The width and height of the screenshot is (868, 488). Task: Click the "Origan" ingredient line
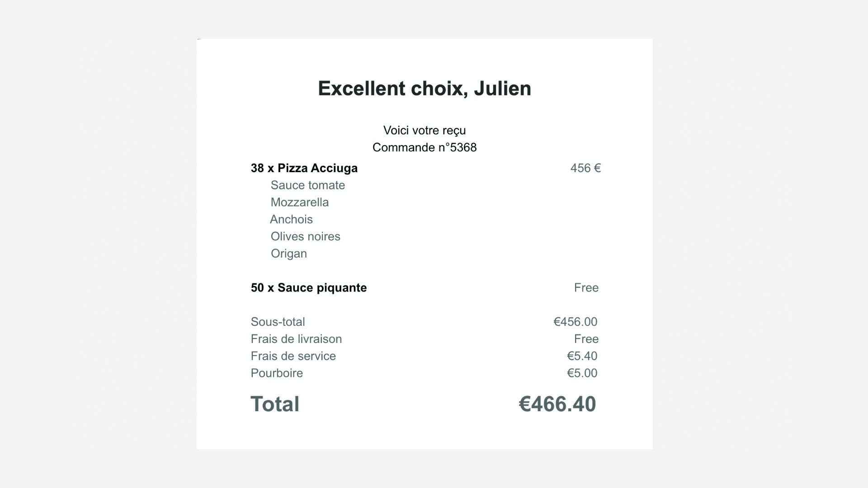(289, 254)
